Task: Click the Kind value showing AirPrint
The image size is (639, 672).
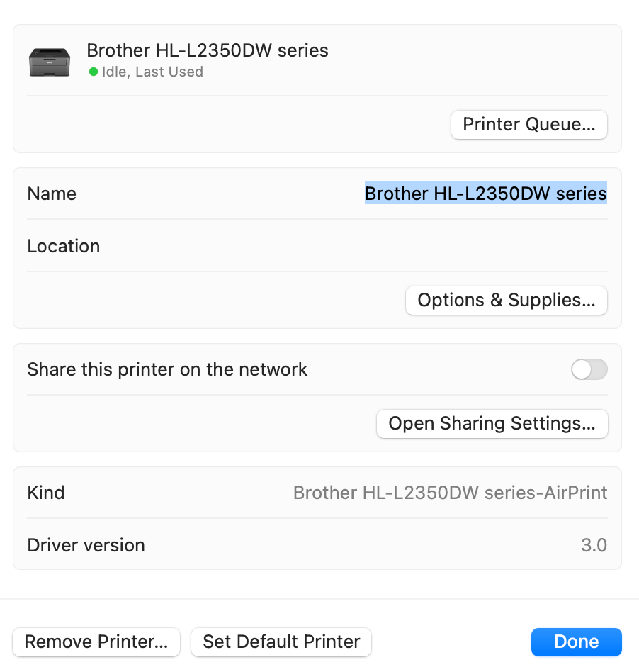Action: (x=451, y=493)
